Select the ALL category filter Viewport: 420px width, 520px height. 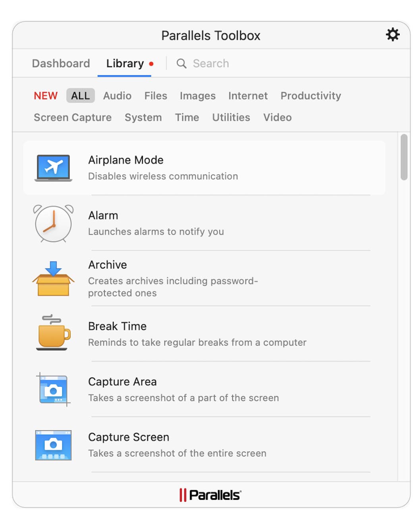tap(81, 96)
